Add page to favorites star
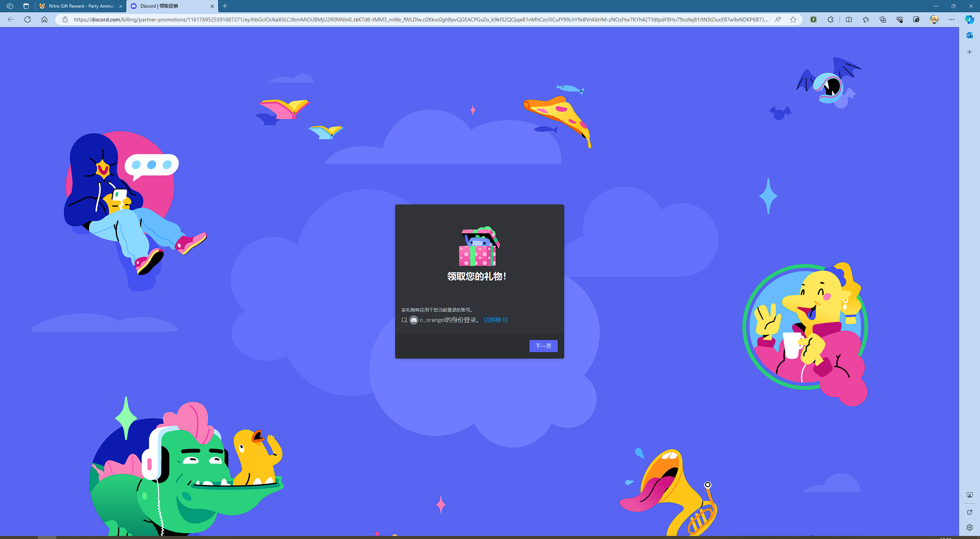This screenshot has height=539, width=980. coord(793,20)
